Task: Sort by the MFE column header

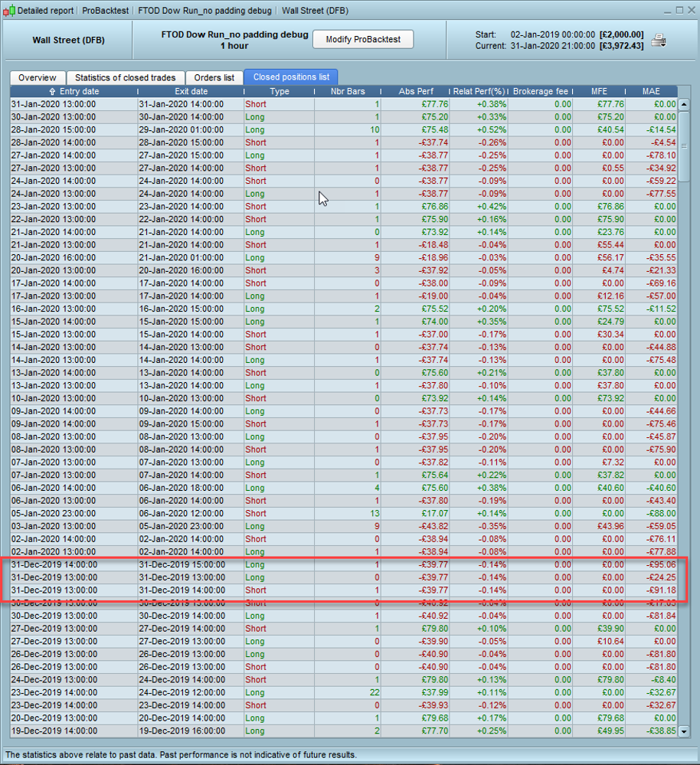Action: (x=599, y=91)
